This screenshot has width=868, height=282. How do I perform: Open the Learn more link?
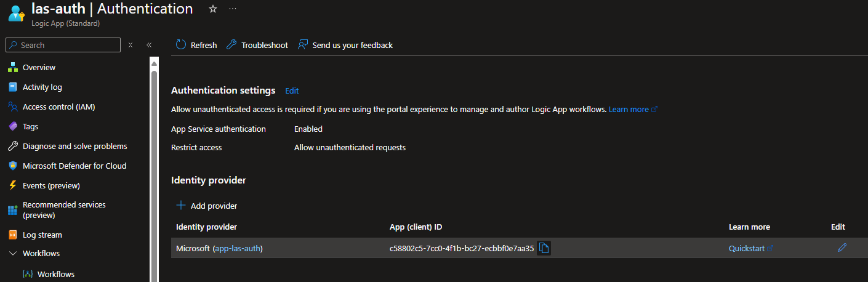point(633,109)
